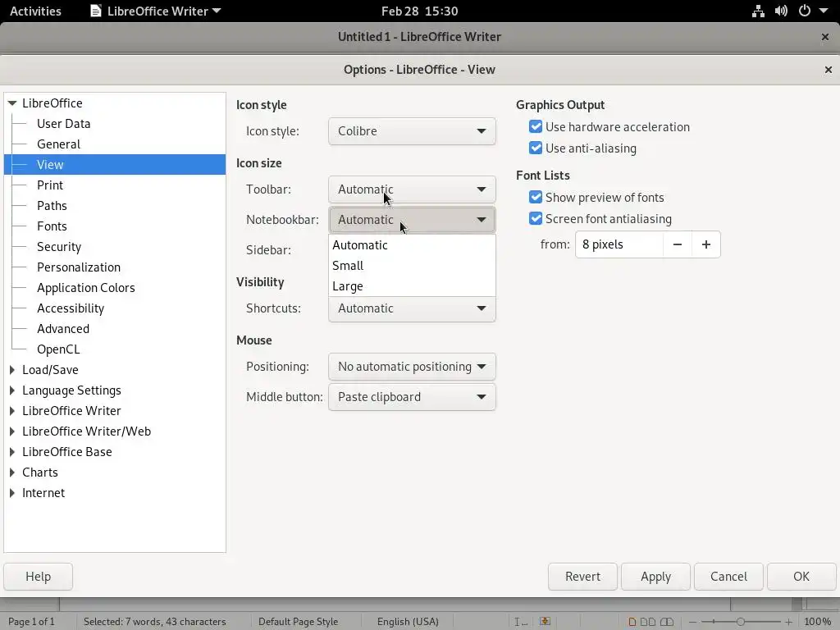
Task: Increase font antialiasing pixels with the plus button
Action: point(706,244)
